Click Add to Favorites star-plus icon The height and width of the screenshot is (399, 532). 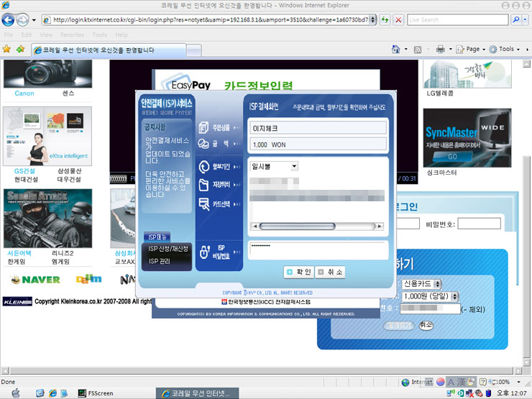[20, 49]
